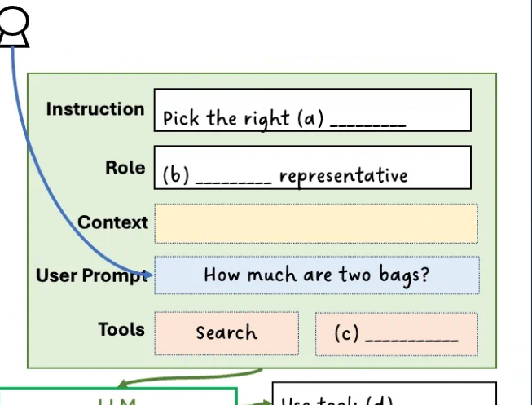The height and width of the screenshot is (405, 532).
Task: Select the "How much are two bags?" box
Action: [316, 275]
